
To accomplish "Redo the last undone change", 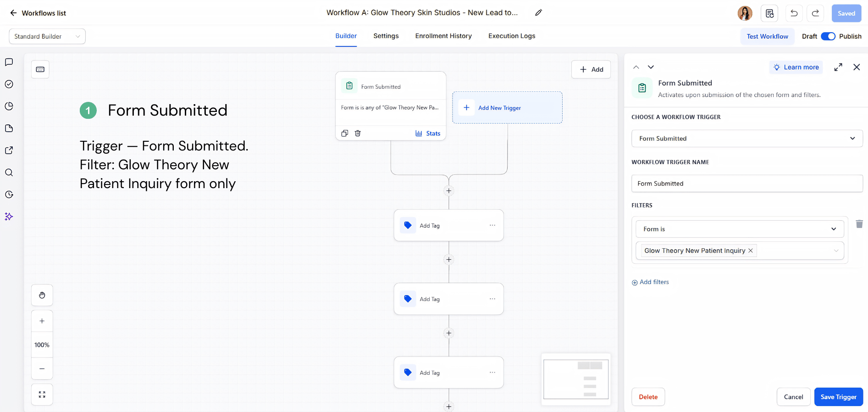I will click(x=815, y=13).
